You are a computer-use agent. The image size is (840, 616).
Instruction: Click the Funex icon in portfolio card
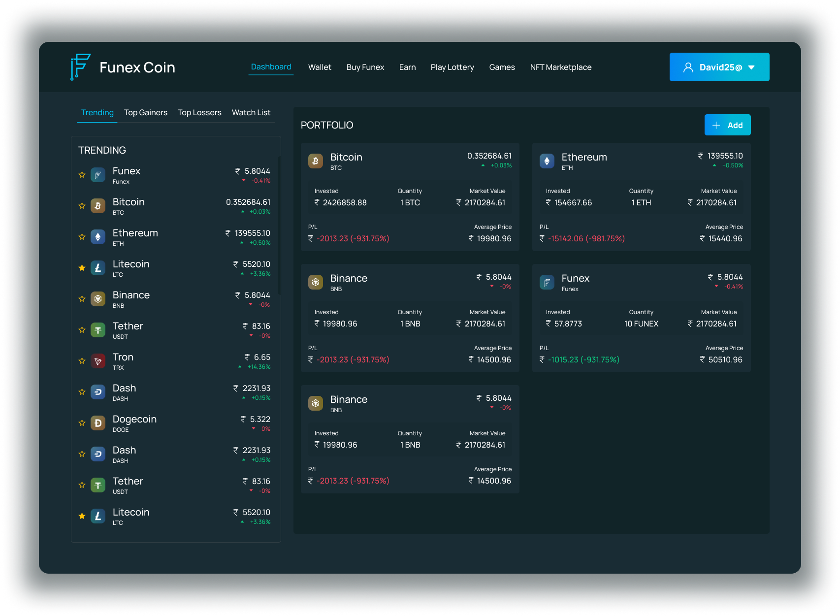(547, 282)
